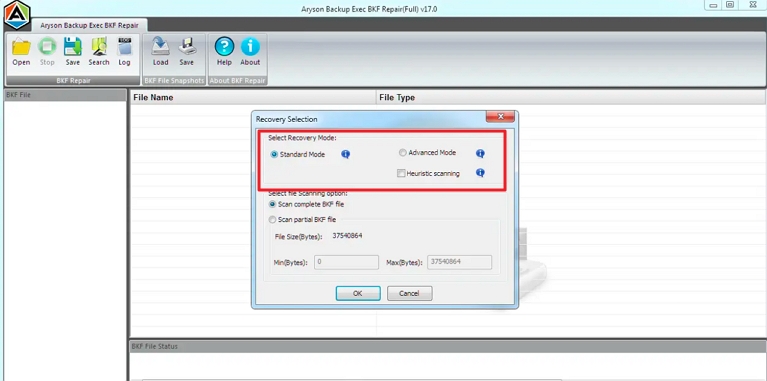Screen dimensions: 767x381
Task: Select the Aryson Backup Exec BKF Repair tab
Action: (x=90, y=25)
